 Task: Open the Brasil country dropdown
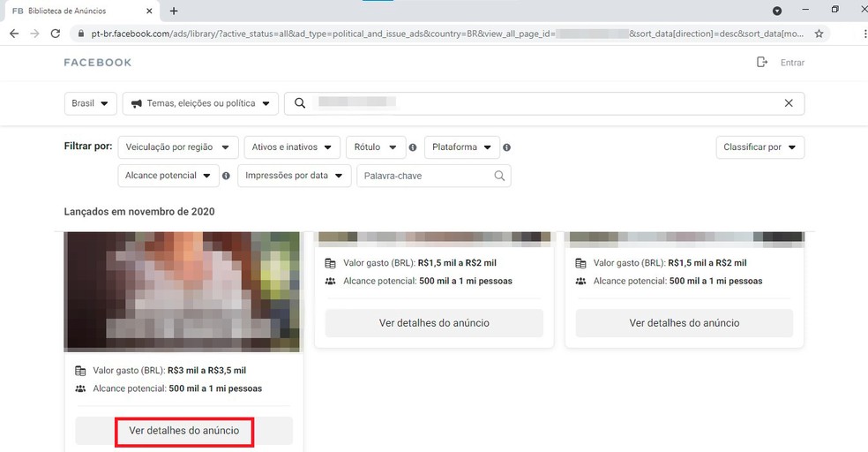click(x=90, y=103)
